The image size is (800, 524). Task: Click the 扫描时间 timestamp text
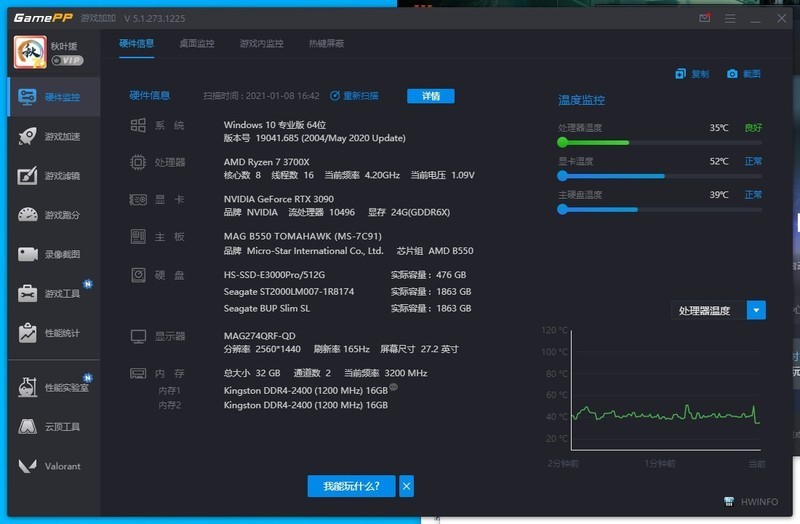261,96
